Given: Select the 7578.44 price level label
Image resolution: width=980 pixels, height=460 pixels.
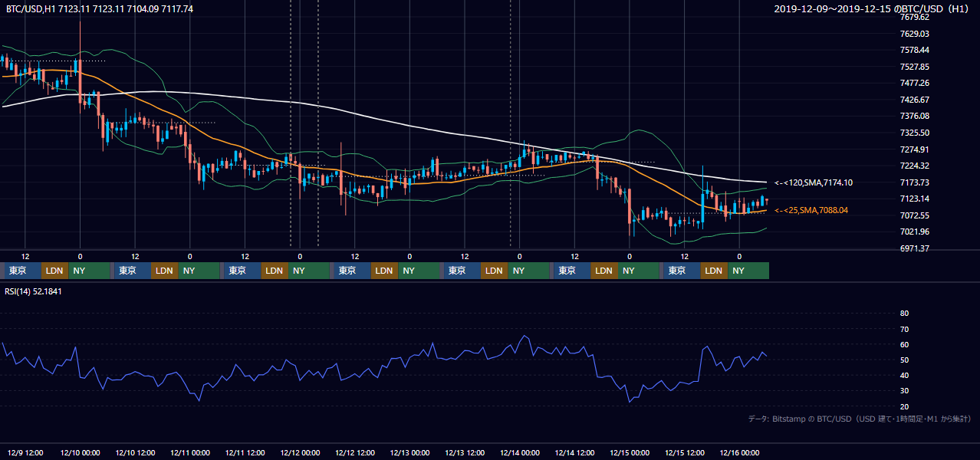Looking at the screenshot, I should point(915,50).
